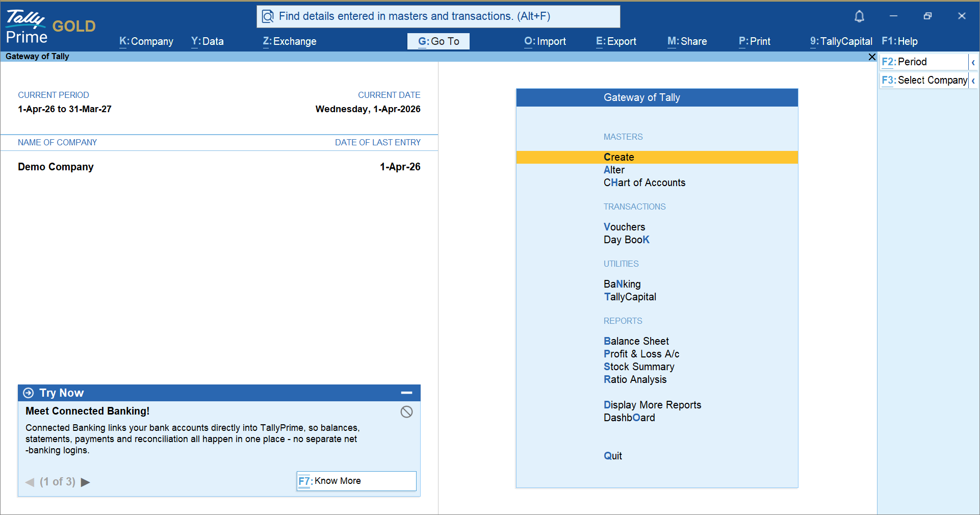Open the K: Company menu
This screenshot has width=980, height=515.
[146, 41]
